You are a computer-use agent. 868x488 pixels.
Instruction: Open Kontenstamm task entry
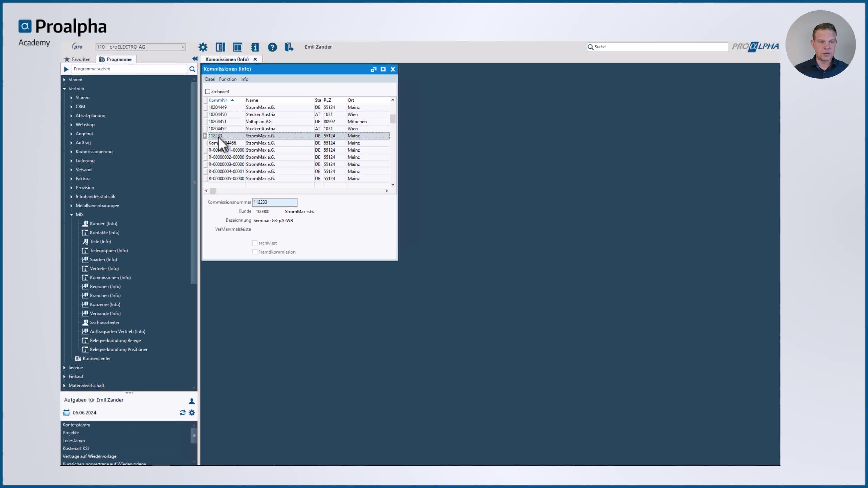coord(76,425)
